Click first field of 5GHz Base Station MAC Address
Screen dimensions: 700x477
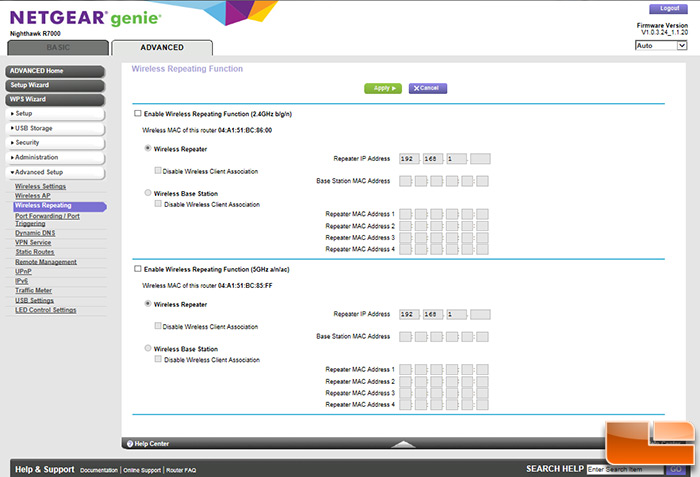coord(405,336)
